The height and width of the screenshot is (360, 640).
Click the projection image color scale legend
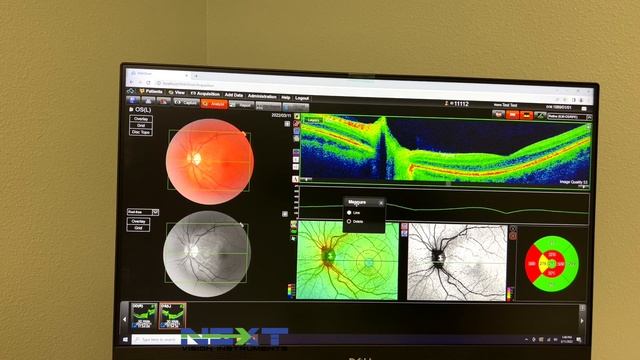(510, 293)
